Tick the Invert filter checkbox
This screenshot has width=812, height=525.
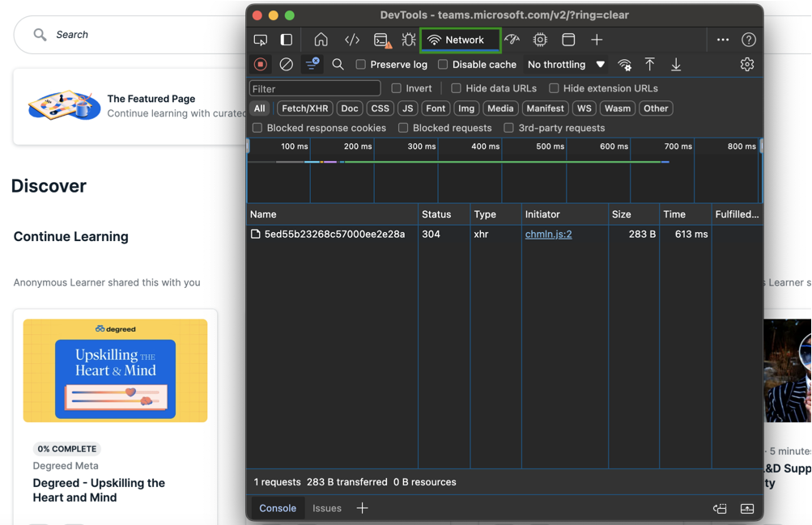tap(396, 88)
